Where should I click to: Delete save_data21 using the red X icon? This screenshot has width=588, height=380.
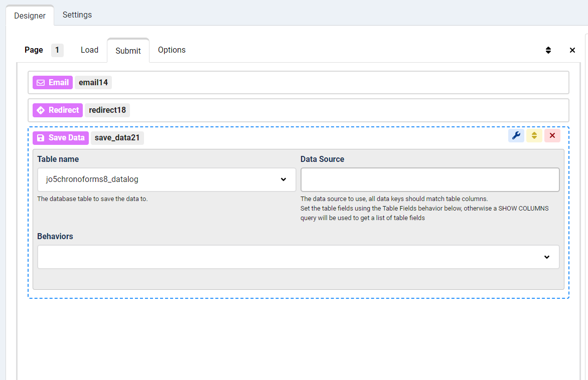point(552,135)
